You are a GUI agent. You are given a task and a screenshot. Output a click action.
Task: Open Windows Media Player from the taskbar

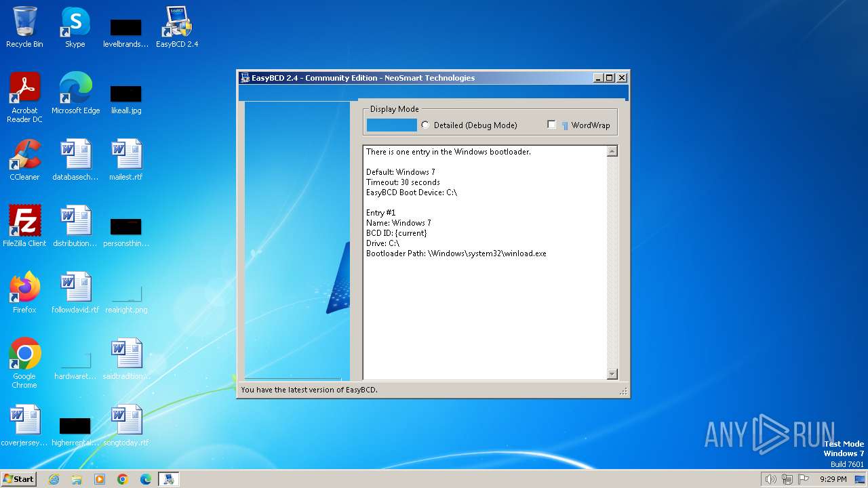(x=100, y=479)
